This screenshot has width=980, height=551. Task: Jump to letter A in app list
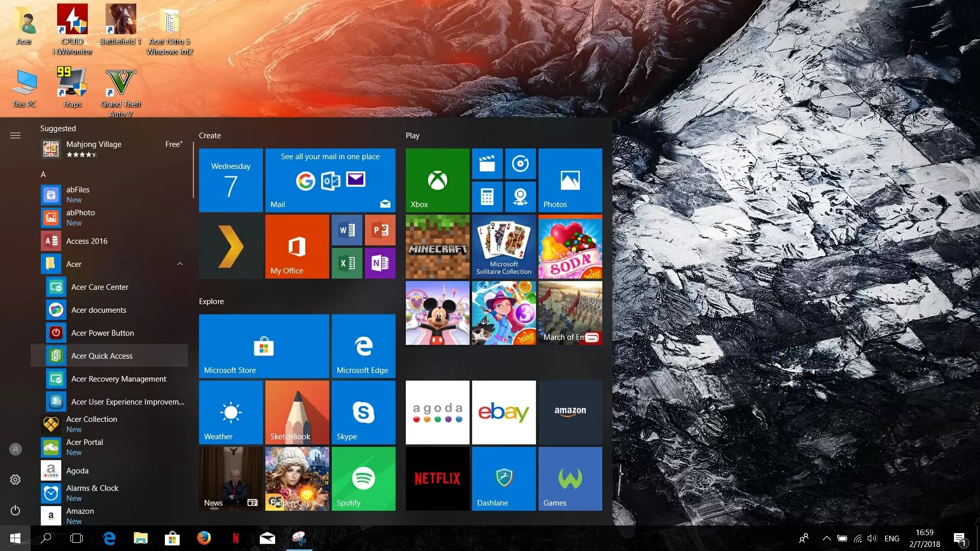43,174
